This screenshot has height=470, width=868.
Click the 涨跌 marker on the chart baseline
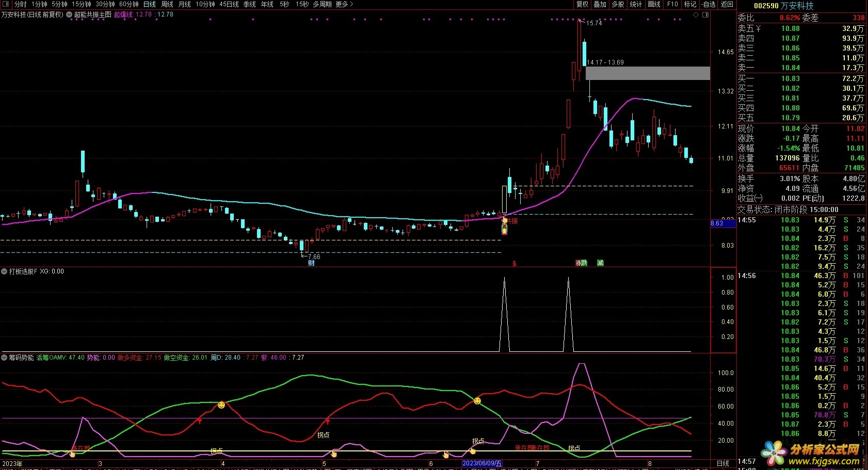(582, 263)
